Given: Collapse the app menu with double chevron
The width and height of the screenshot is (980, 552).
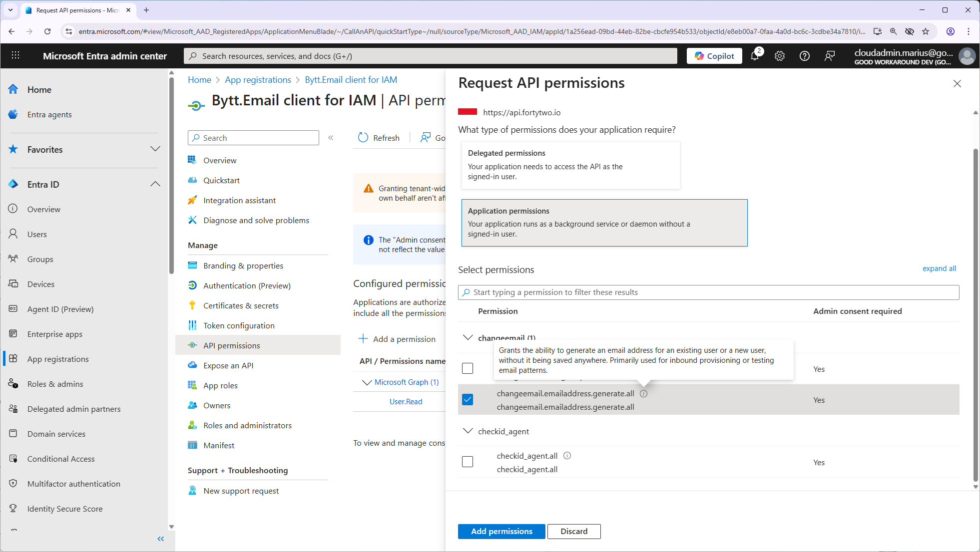Looking at the screenshot, I should tap(331, 138).
